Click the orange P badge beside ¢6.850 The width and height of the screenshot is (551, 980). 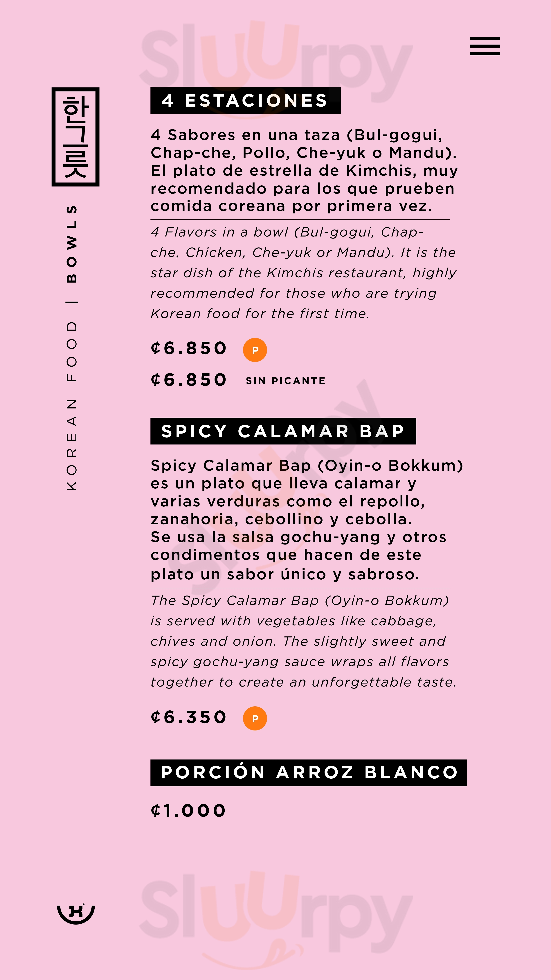(255, 350)
